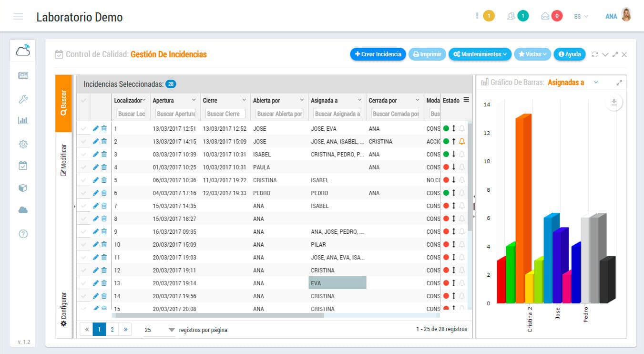
Task: Refresh the Gestión De Incidencias panel
Action: pos(594,54)
